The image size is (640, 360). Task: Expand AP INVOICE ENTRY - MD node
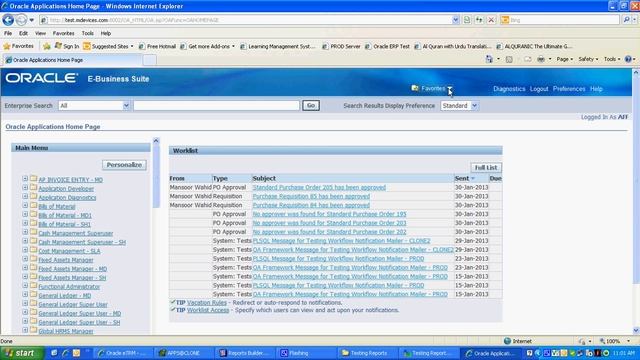(25, 179)
